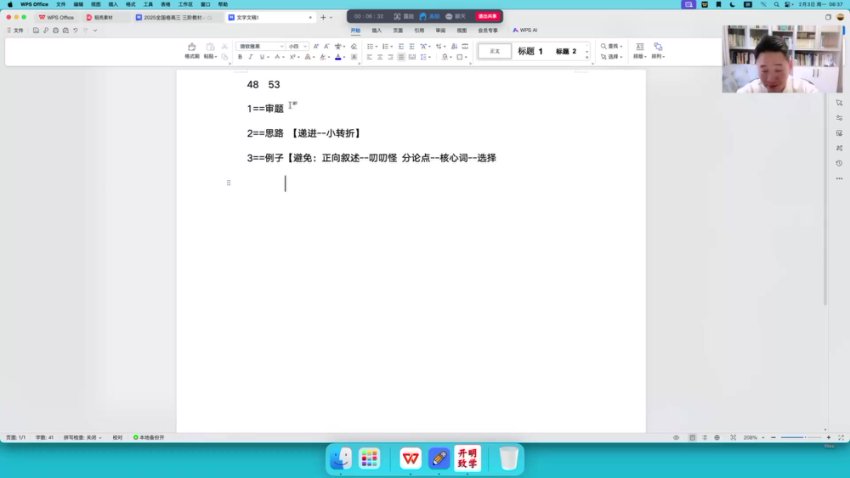Image resolution: width=850 pixels, height=478 pixels.
Task: Click the bulleted list icon
Action: pyautogui.click(x=369, y=46)
